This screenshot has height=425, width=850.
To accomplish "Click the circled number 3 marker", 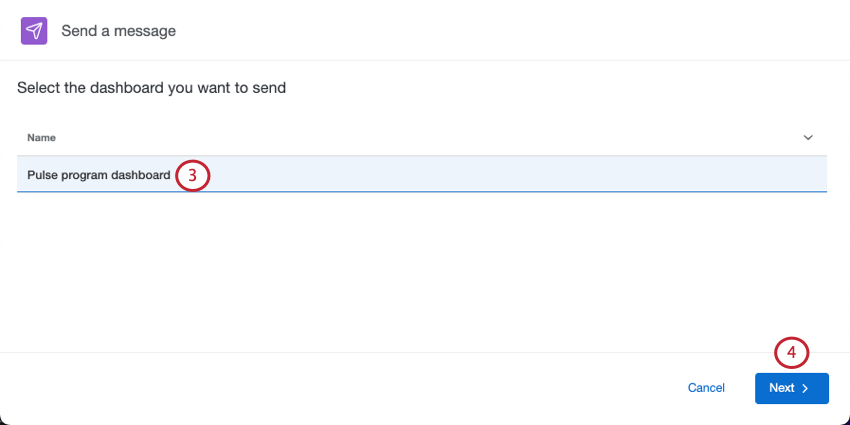I will tap(192, 175).
